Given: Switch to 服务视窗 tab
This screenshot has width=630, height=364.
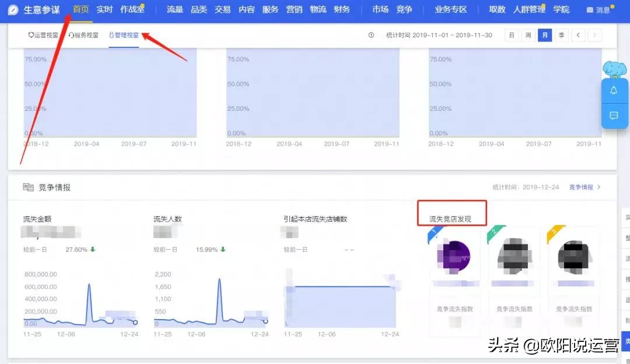Looking at the screenshot, I should point(83,36).
